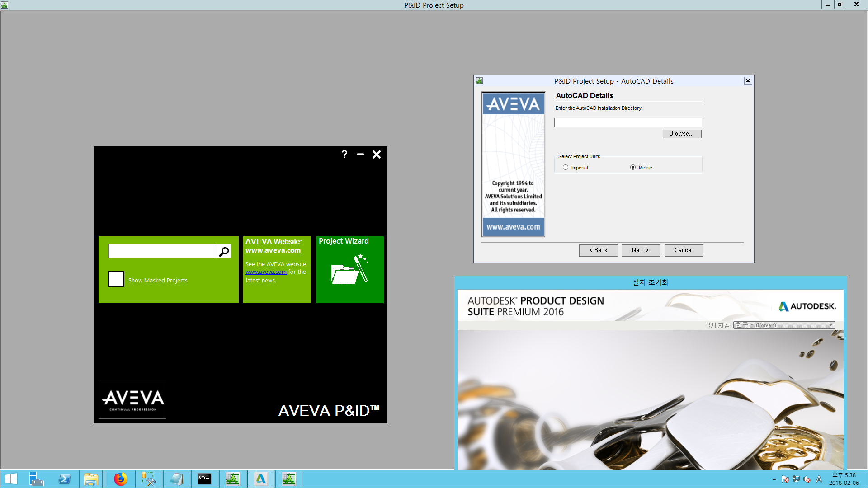Restore down the P&ID Project Setup main window
The image size is (868, 488).
tap(840, 5)
